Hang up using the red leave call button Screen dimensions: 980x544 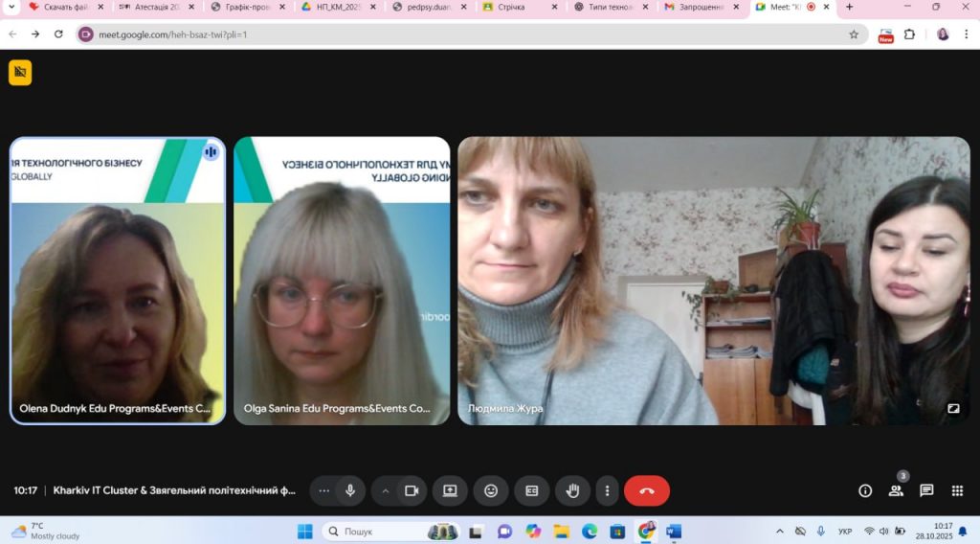[x=647, y=490]
